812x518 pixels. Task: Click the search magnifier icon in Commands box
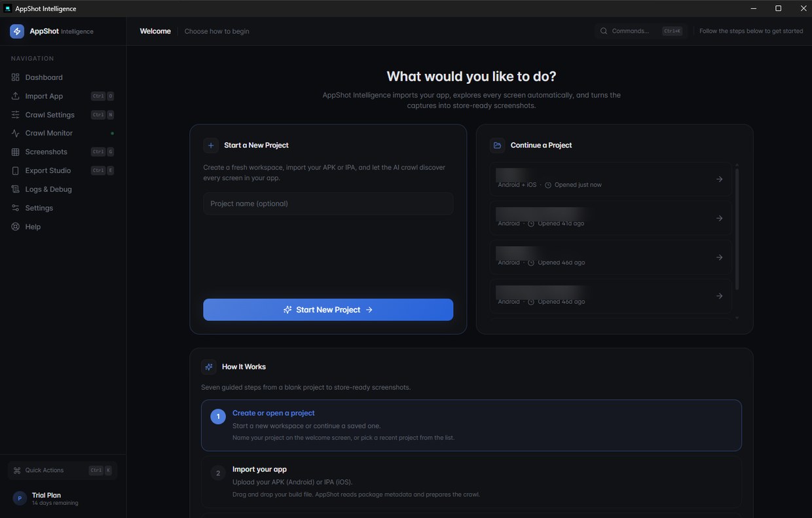pyautogui.click(x=604, y=31)
